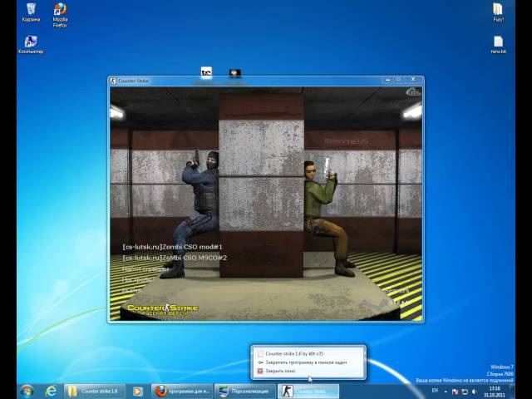Click the Counter-Strike taskbar button
The width and height of the screenshot is (532, 399).
308,392
